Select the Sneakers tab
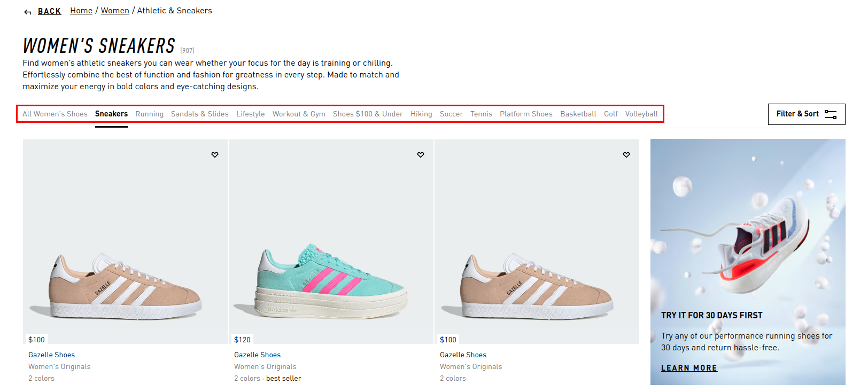The height and width of the screenshot is (392, 868). pyautogui.click(x=111, y=114)
